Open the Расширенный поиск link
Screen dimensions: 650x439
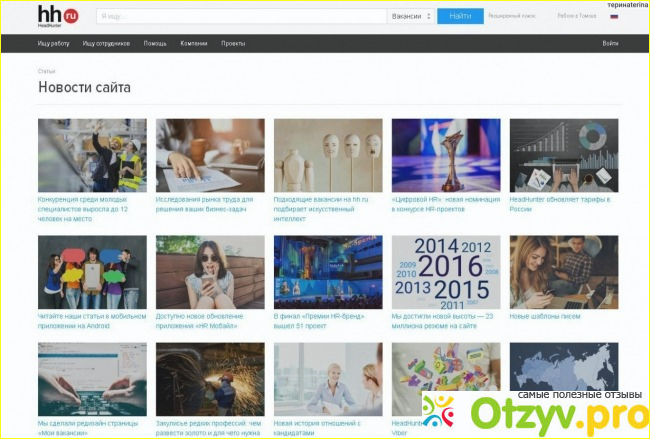click(x=512, y=16)
